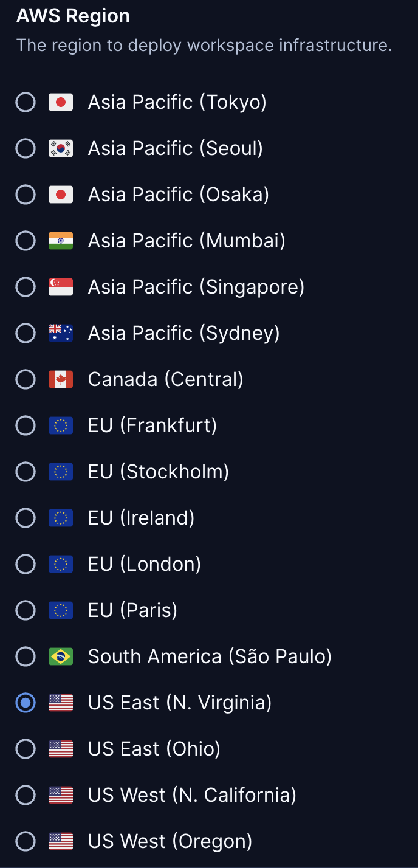Screen dimensions: 418x868
Task: Click the Singapore flag icon
Action: click(x=60, y=287)
